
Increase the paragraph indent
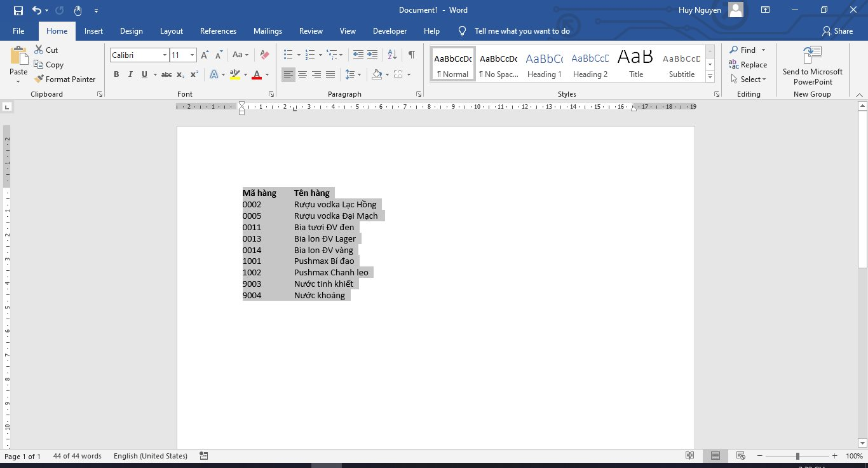pyautogui.click(x=372, y=55)
